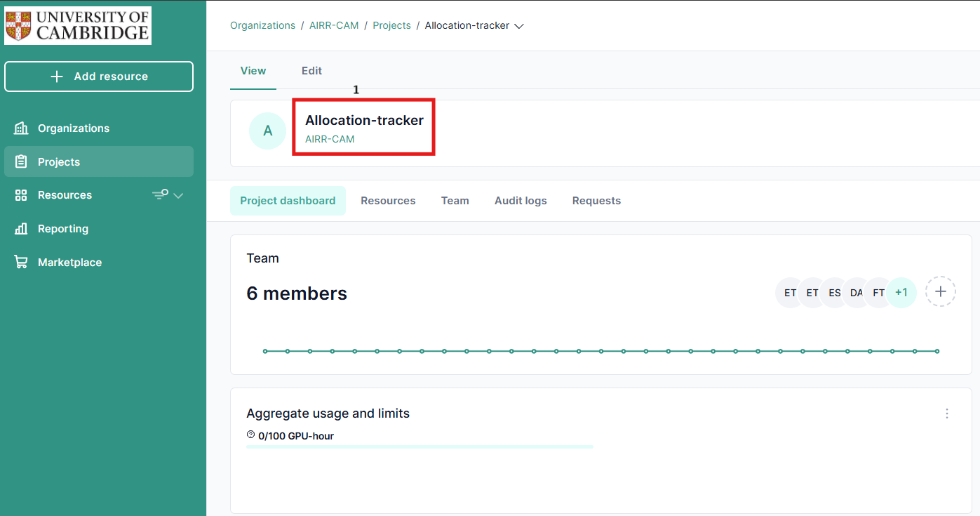
Task: Click the round A project avatar
Action: click(267, 131)
